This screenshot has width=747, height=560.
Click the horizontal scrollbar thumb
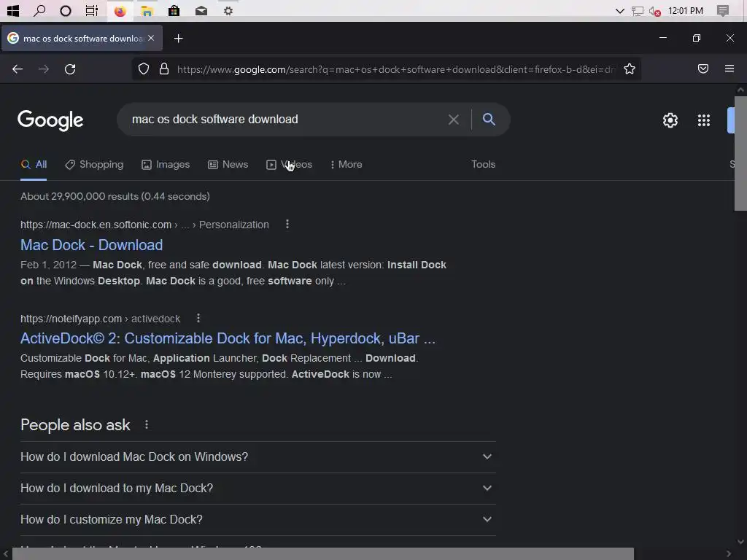tap(323, 554)
